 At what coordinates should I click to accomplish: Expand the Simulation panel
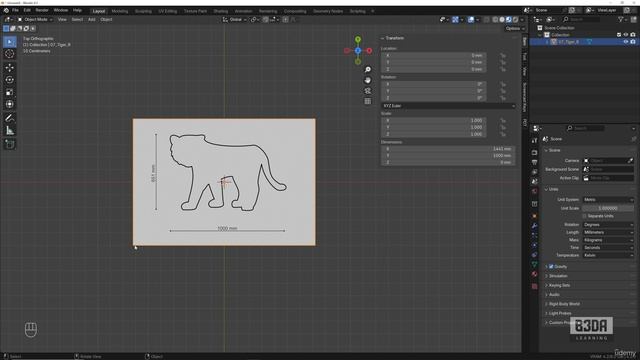point(558,276)
